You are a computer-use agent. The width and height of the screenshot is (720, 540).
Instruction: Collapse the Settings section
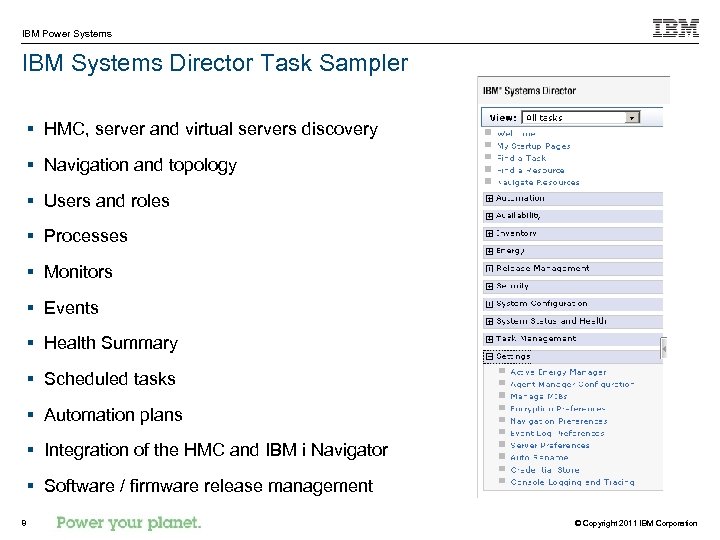click(489, 356)
